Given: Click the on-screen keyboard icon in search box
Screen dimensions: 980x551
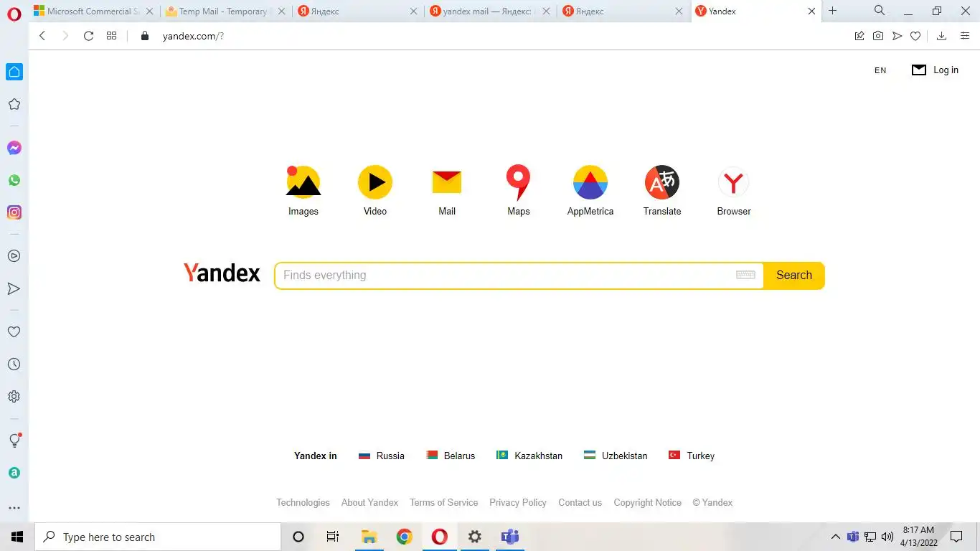Looking at the screenshot, I should (x=745, y=275).
